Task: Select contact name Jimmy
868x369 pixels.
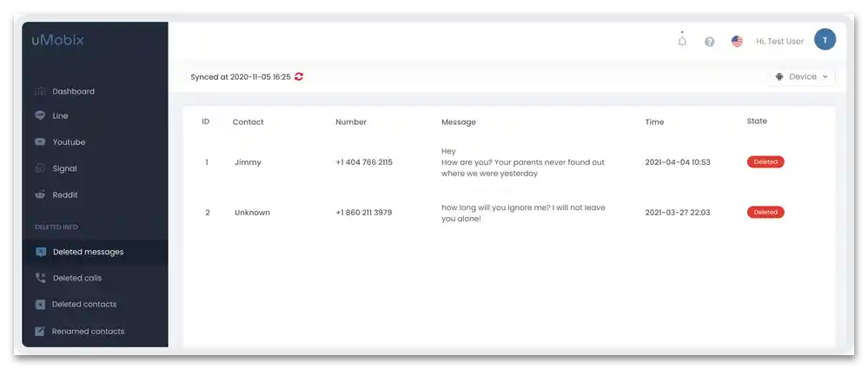Action: click(248, 162)
